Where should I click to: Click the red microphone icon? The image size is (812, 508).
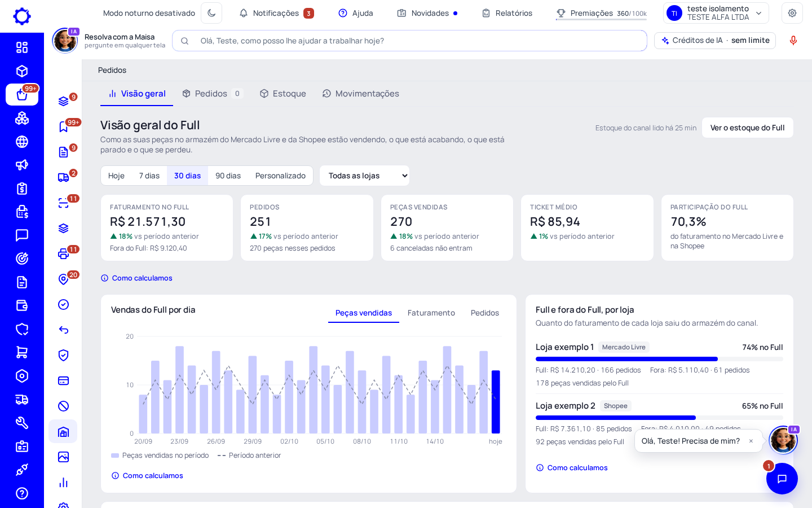[x=793, y=41]
